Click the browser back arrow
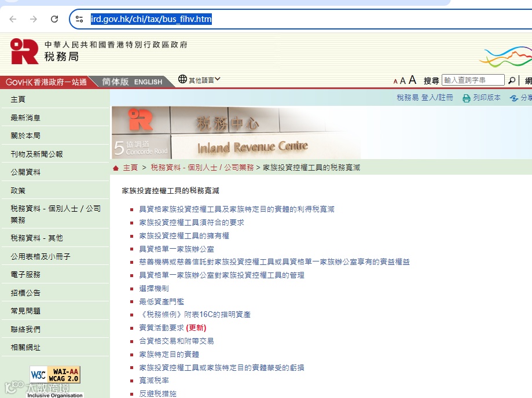 [13, 19]
